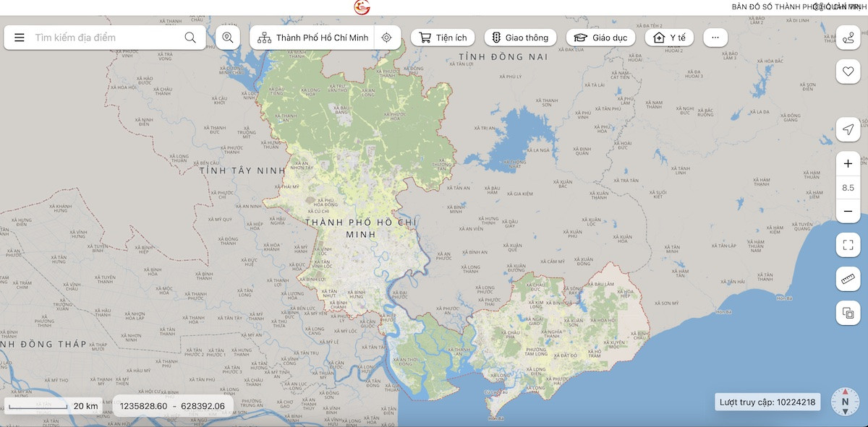Zoom in with the plus button

[848, 164]
